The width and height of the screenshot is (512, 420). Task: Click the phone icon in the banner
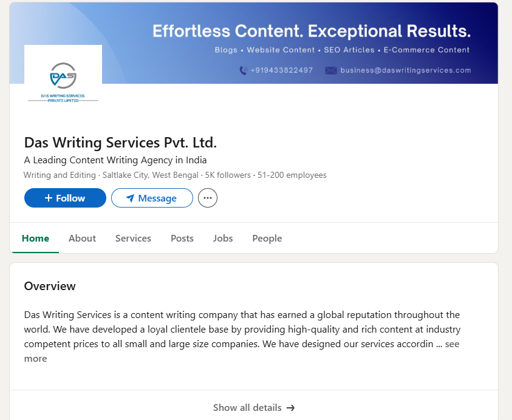tap(242, 70)
